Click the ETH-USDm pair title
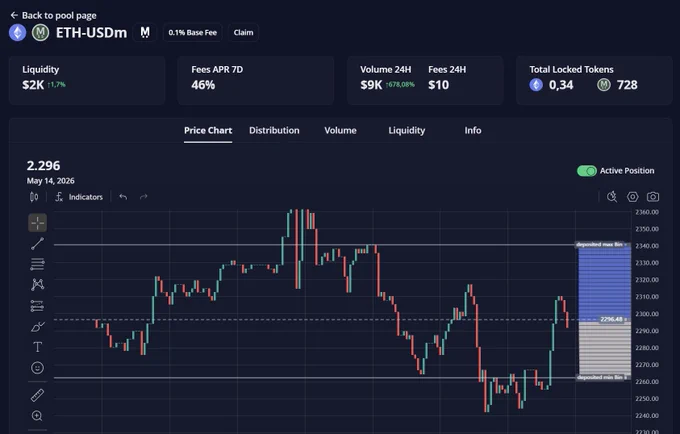This screenshot has width=680, height=434. pyautogui.click(x=92, y=33)
